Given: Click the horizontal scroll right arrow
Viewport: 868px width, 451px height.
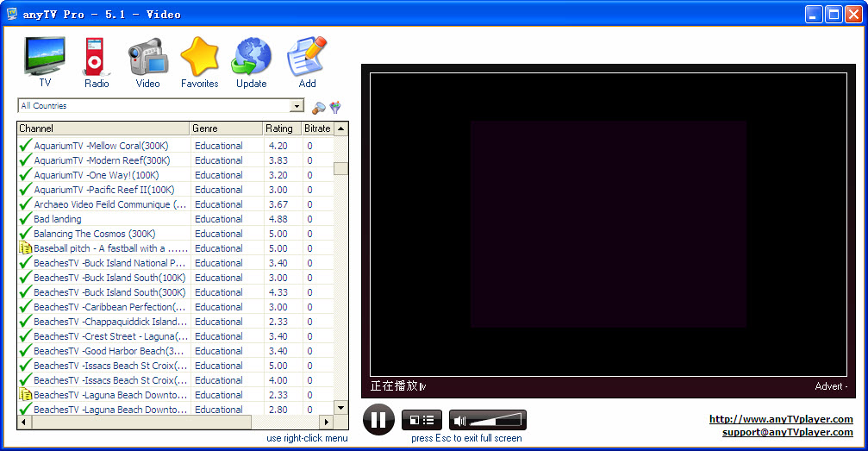Looking at the screenshot, I should [x=327, y=422].
